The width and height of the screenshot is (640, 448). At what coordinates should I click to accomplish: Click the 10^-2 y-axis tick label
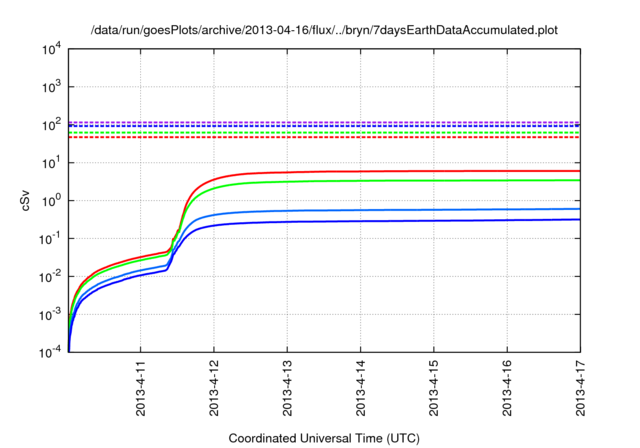[51, 277]
